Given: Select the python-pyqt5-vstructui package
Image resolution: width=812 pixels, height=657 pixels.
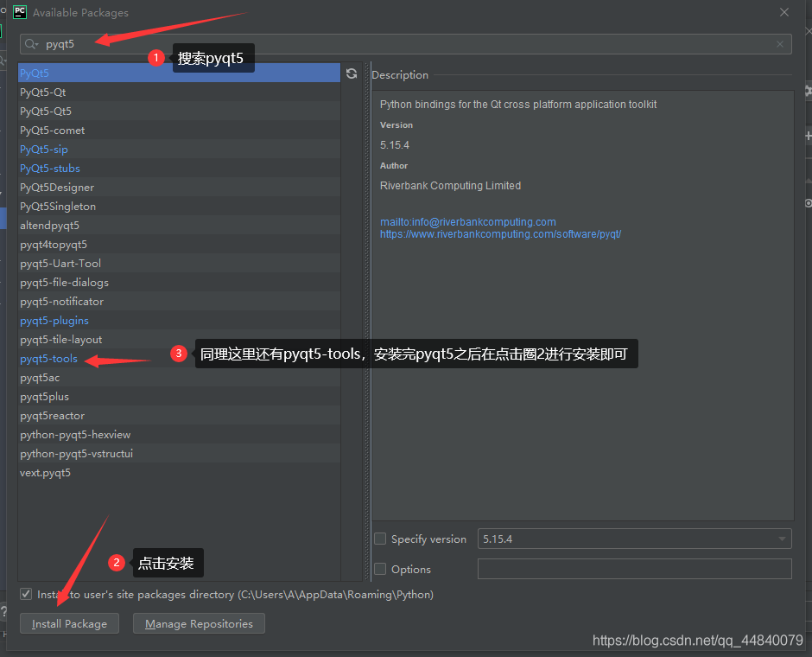Looking at the screenshot, I should 179,454.
